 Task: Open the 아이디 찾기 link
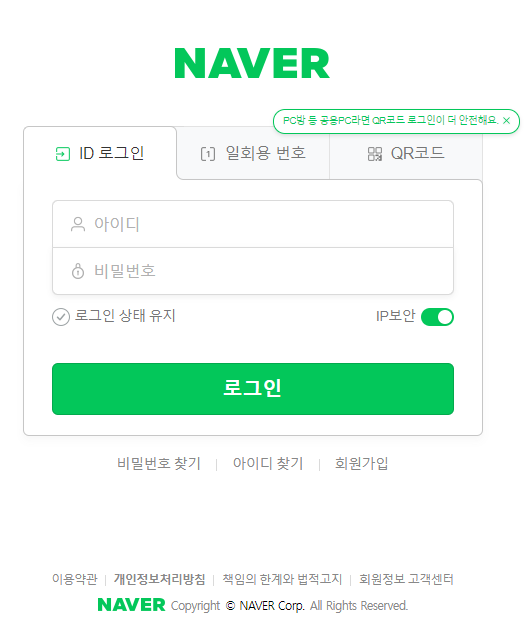tap(268, 464)
